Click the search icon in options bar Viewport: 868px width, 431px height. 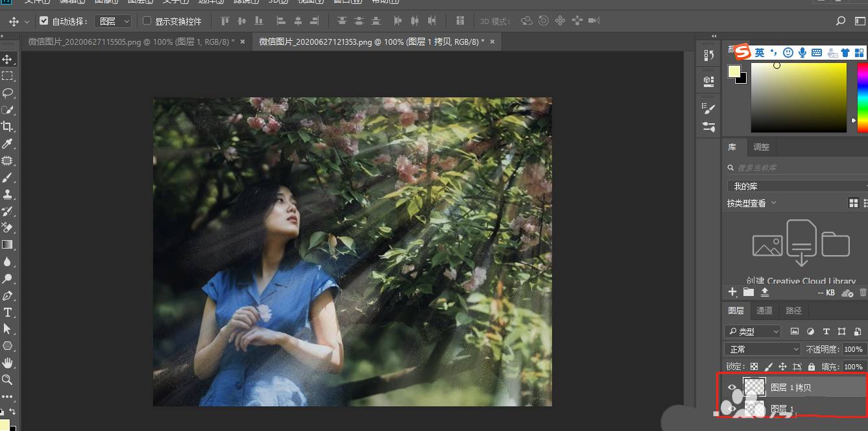tap(841, 21)
